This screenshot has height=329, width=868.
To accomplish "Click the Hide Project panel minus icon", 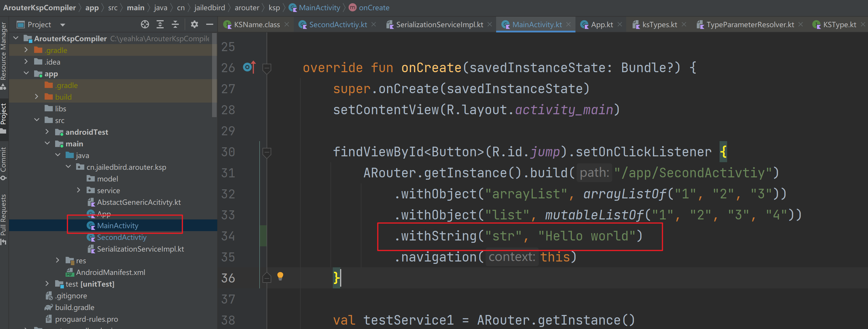I will pyautogui.click(x=209, y=24).
